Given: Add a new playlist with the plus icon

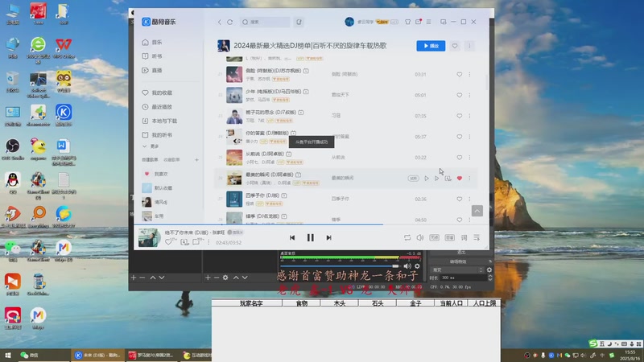Looking at the screenshot, I should tap(196, 159).
